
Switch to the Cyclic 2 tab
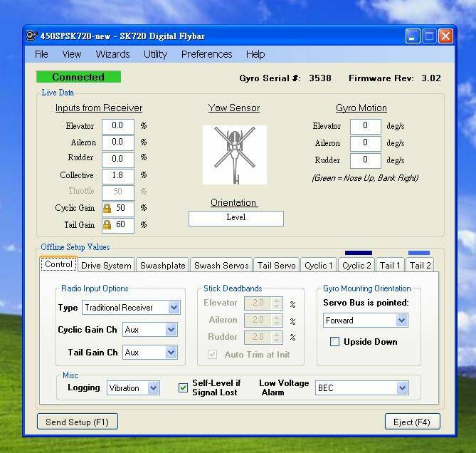point(356,266)
